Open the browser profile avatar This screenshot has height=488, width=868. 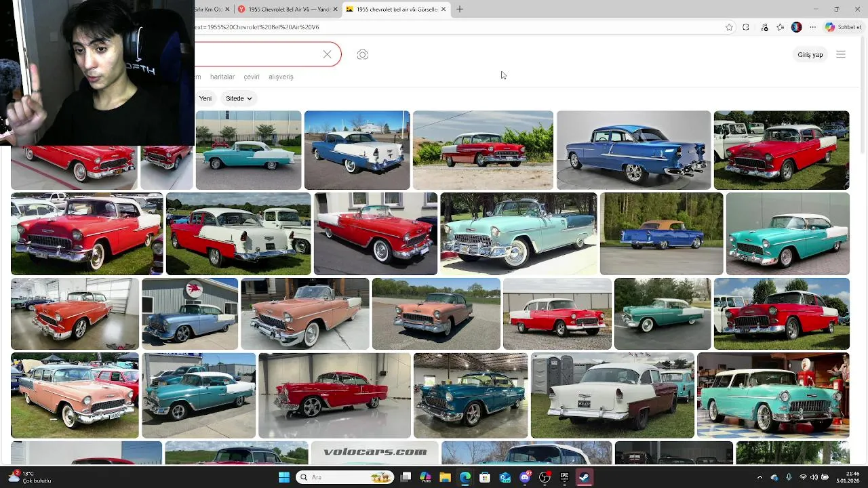796,27
